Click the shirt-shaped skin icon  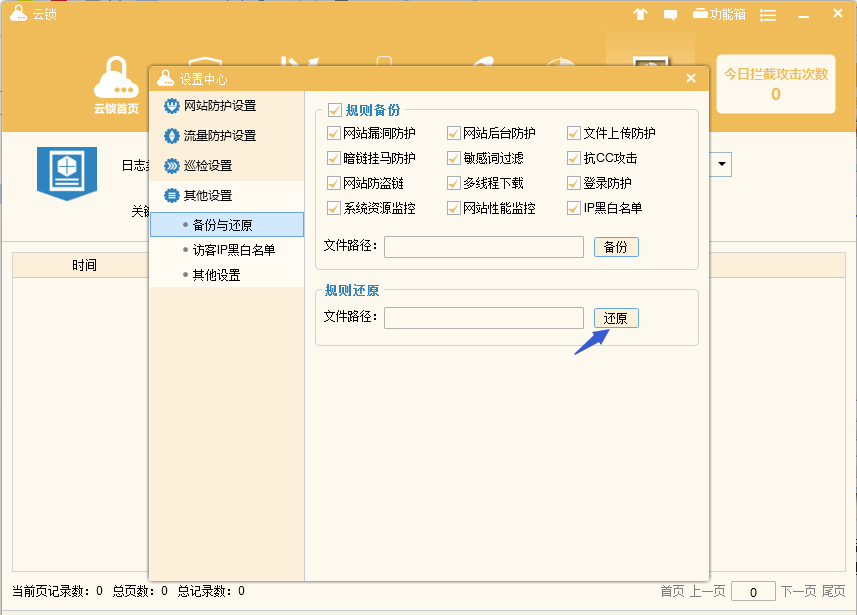pyautogui.click(x=640, y=13)
